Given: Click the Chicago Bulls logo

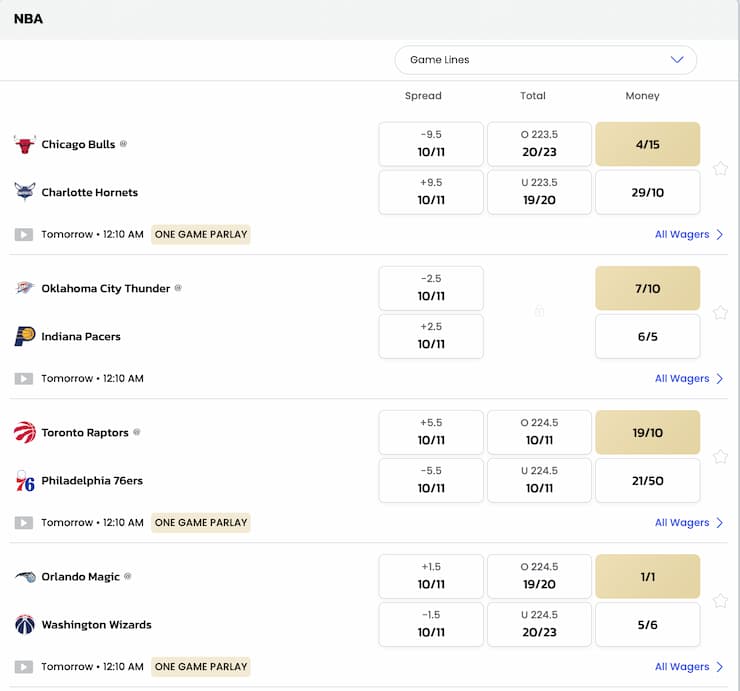Looking at the screenshot, I should click(x=25, y=144).
